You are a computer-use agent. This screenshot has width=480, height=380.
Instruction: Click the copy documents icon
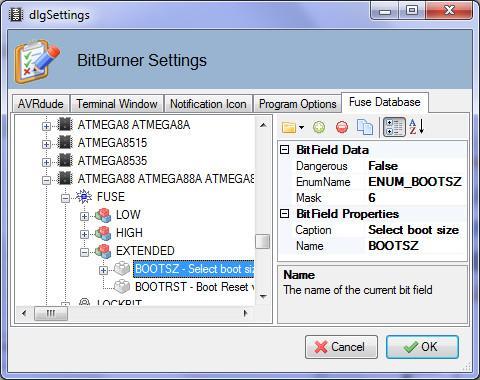point(365,127)
